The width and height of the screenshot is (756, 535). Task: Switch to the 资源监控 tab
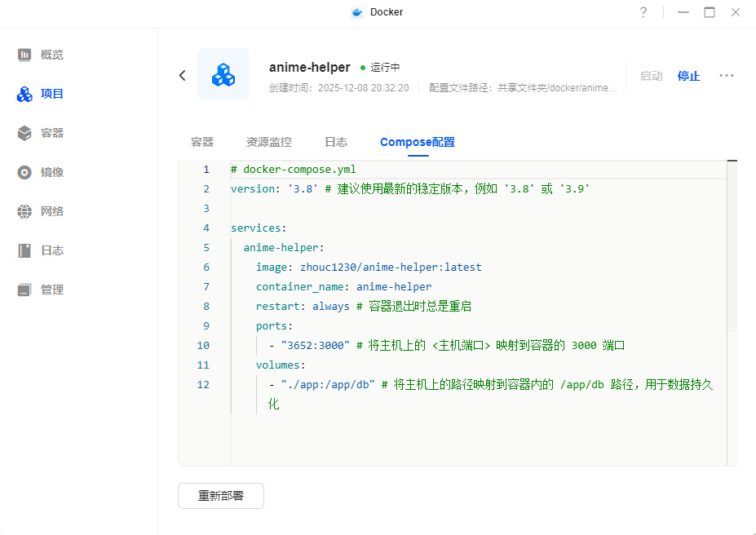pyautogui.click(x=269, y=142)
